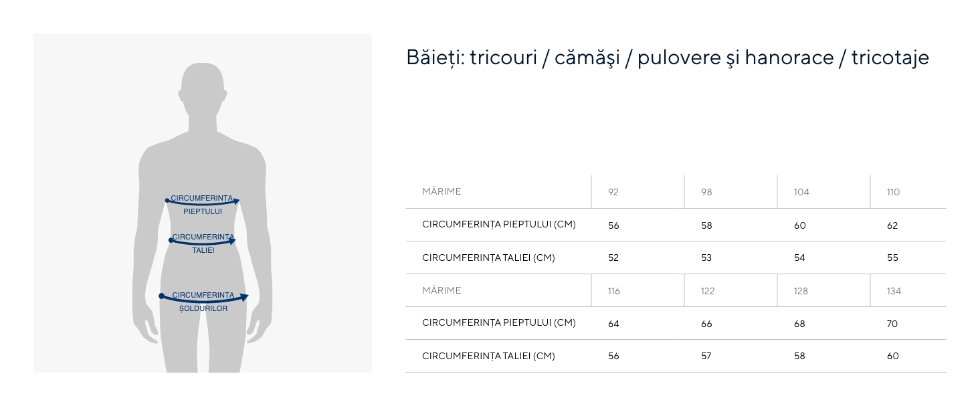Click the PIEPTULUI label on the figure
This screenshot has width=980, height=406.
pyautogui.click(x=203, y=211)
